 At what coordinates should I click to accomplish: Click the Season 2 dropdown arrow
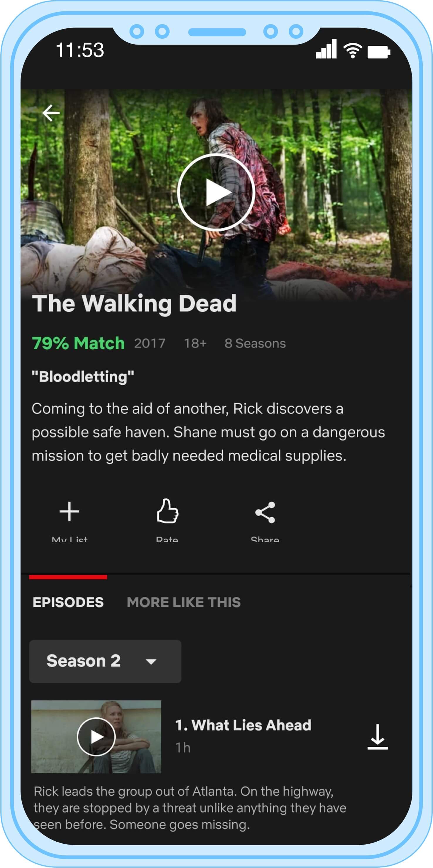[151, 662]
